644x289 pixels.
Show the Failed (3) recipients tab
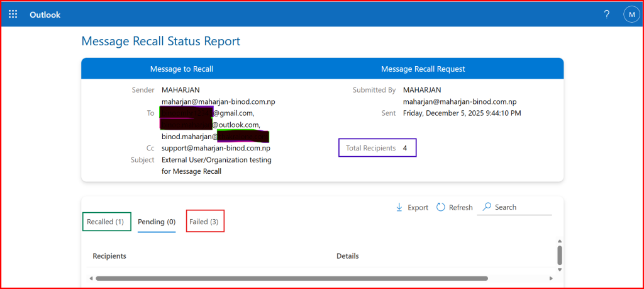[205, 222]
